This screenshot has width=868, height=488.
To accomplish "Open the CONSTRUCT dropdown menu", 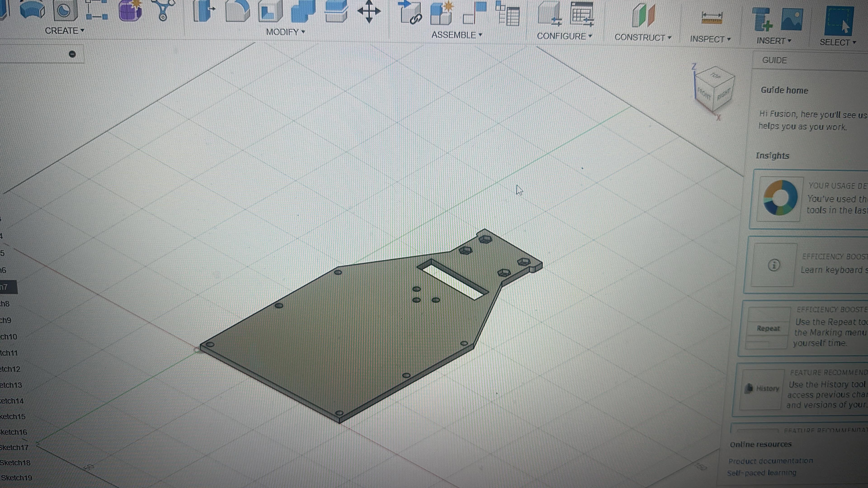I will (643, 37).
